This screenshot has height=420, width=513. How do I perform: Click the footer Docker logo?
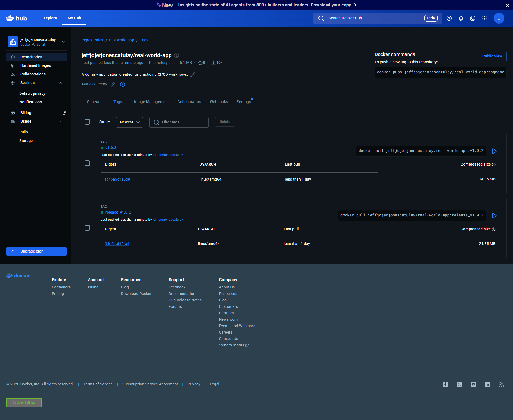(18, 276)
